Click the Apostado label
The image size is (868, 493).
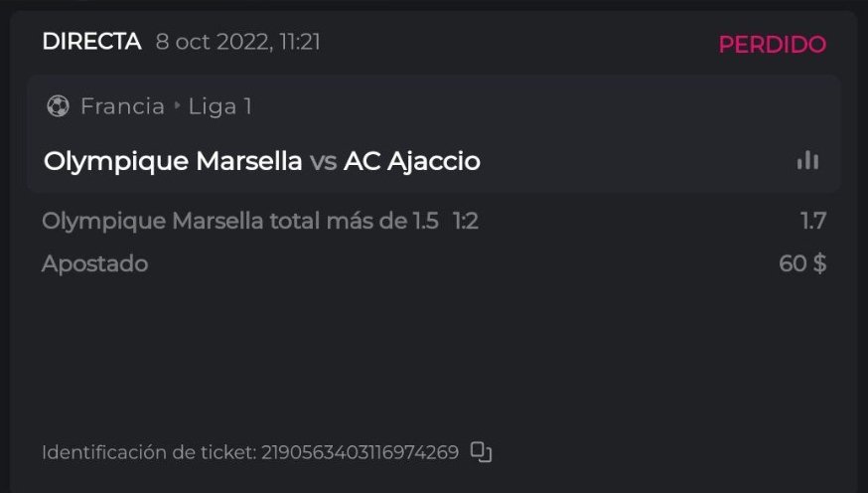tap(94, 264)
